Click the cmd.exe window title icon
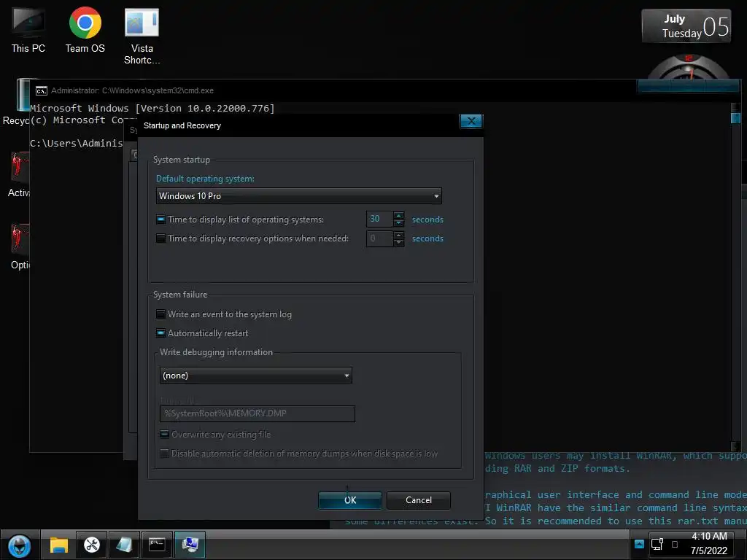747x560 pixels. click(42, 90)
